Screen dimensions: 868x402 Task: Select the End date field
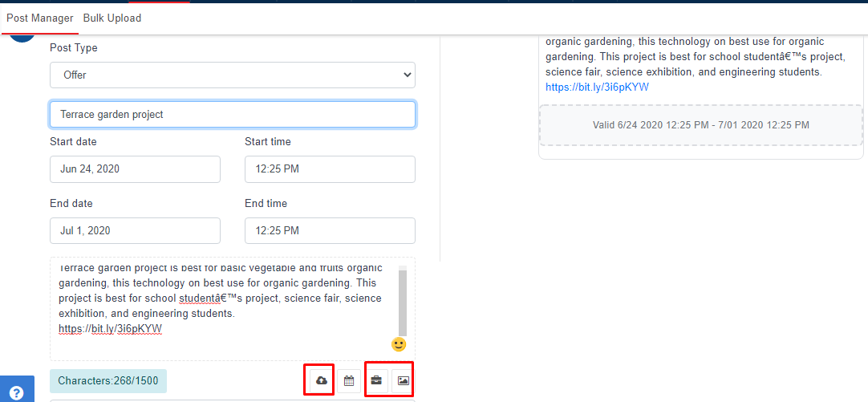point(135,230)
